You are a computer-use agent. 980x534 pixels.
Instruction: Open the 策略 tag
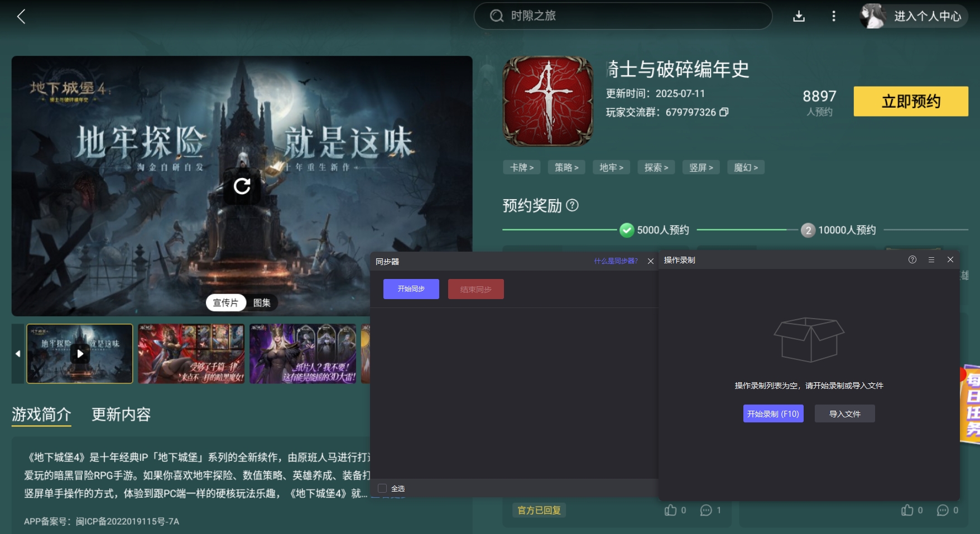pos(566,167)
